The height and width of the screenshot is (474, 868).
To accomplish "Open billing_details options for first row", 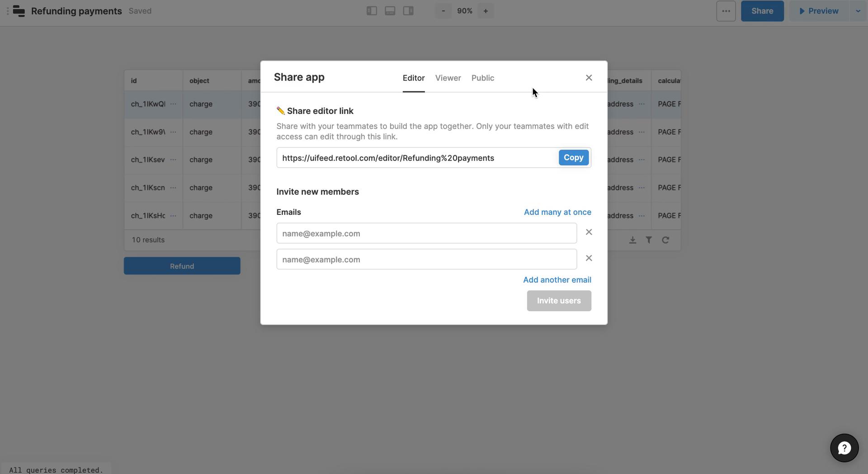I will point(642,104).
